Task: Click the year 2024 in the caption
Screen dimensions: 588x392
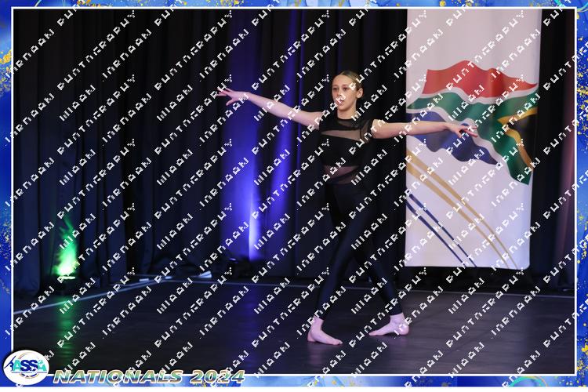Action: 217,376
